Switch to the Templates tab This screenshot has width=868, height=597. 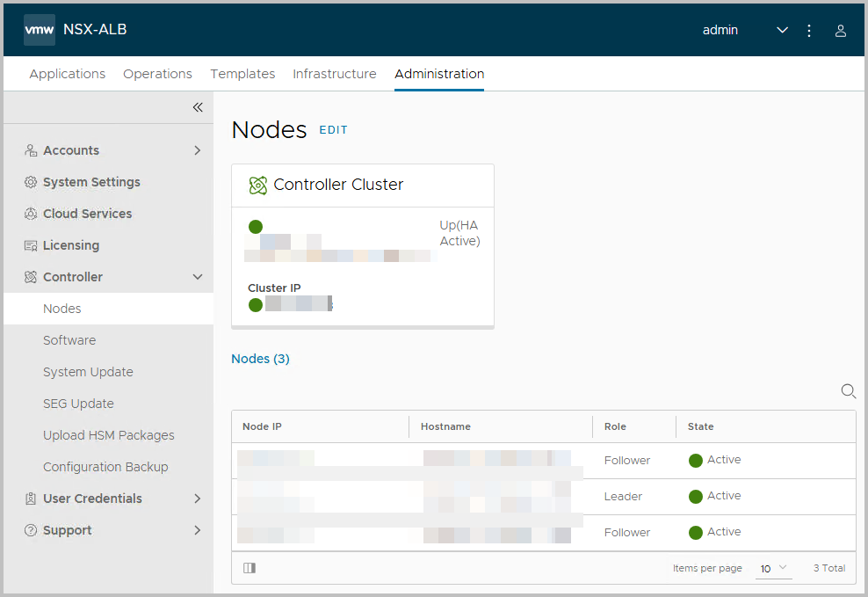point(242,74)
